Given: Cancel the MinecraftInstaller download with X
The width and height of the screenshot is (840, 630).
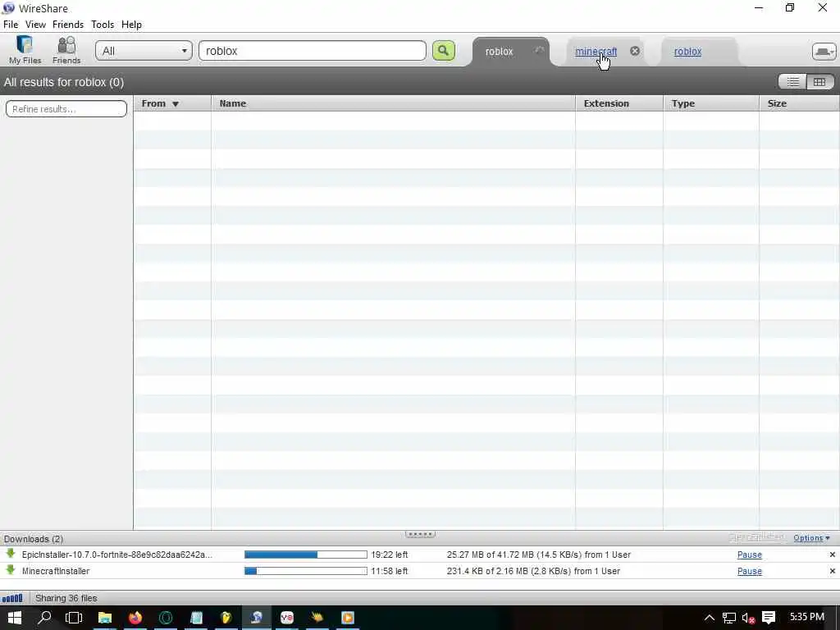Looking at the screenshot, I should click(832, 571).
